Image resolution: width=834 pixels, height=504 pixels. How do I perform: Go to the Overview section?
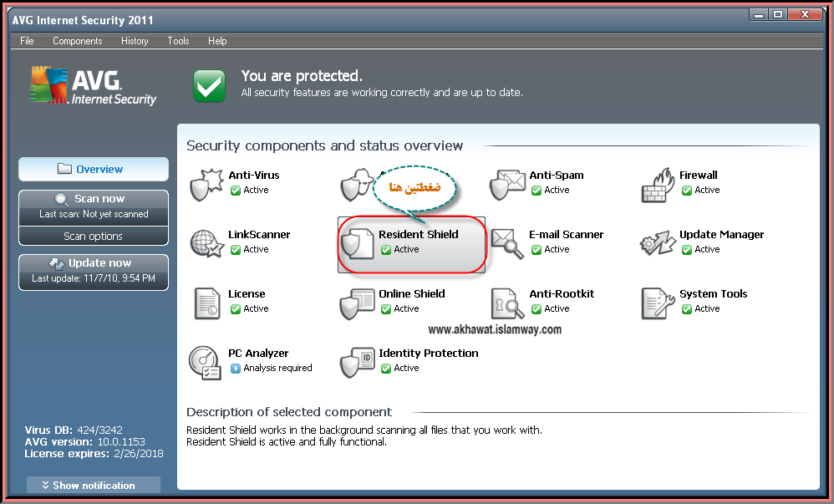(x=94, y=169)
